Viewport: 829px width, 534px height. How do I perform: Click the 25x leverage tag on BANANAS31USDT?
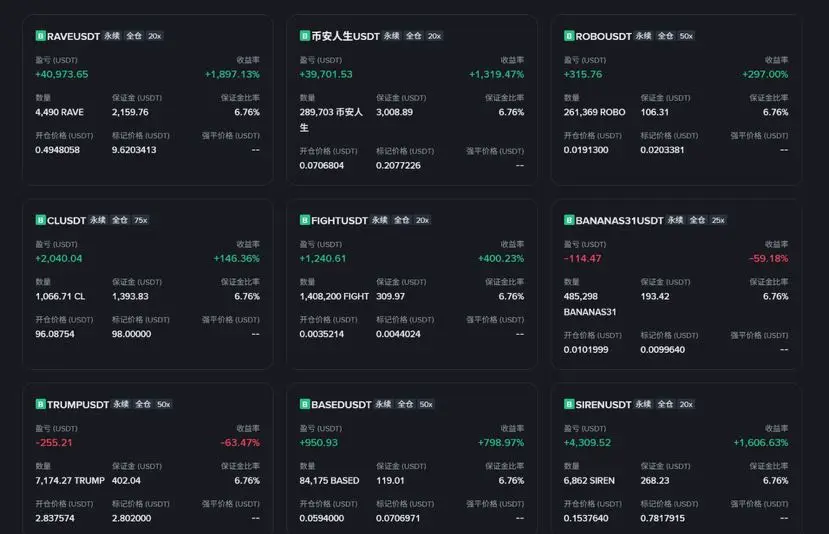tap(718, 220)
